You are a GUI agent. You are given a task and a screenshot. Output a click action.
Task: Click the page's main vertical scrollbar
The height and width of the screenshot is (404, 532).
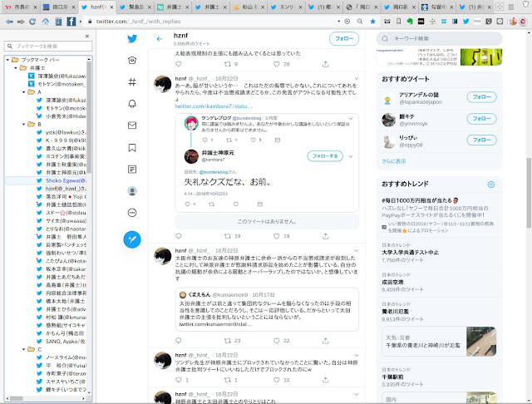click(x=529, y=194)
